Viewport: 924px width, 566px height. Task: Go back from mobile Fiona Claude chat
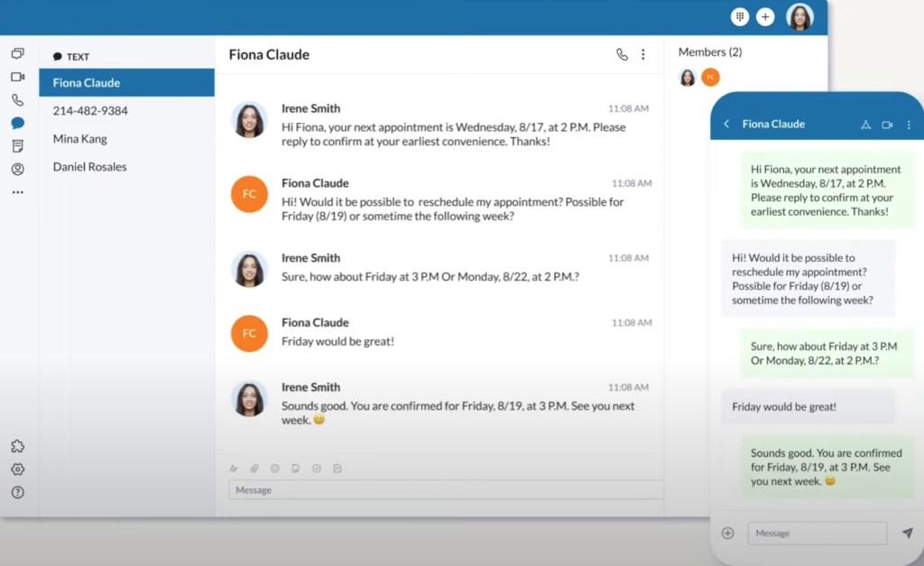726,124
